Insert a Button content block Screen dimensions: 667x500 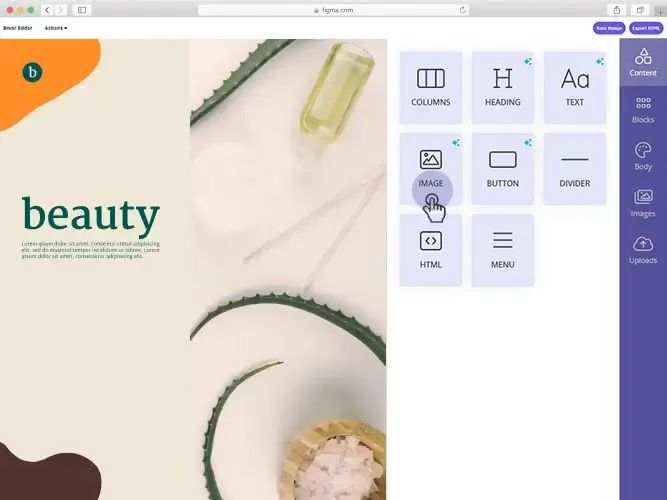(x=502, y=169)
